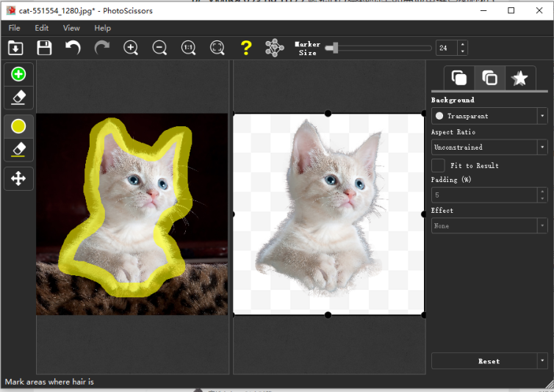554x392 pixels.
Task: Expand the Reset button's dropdown arrow
Action: pyautogui.click(x=542, y=361)
